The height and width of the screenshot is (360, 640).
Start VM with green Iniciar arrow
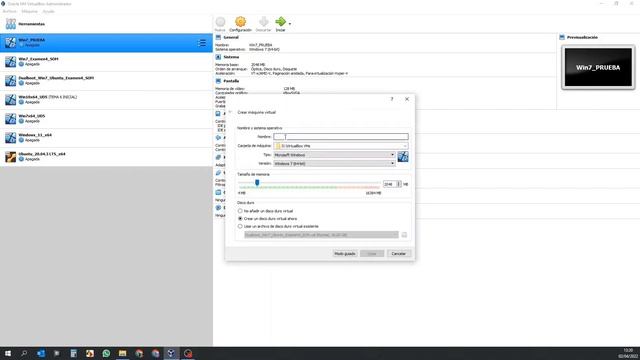280,24
